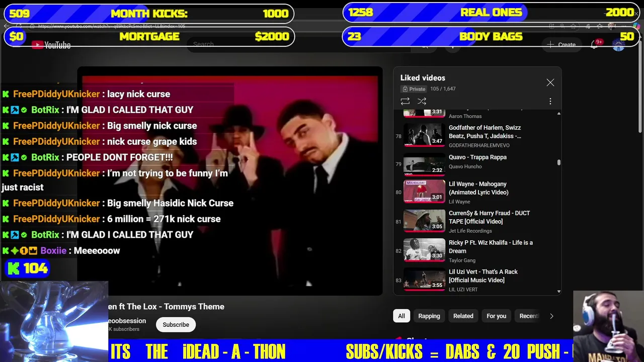
Task: Click the Jet Life Recordings channel name
Action: (x=470, y=231)
